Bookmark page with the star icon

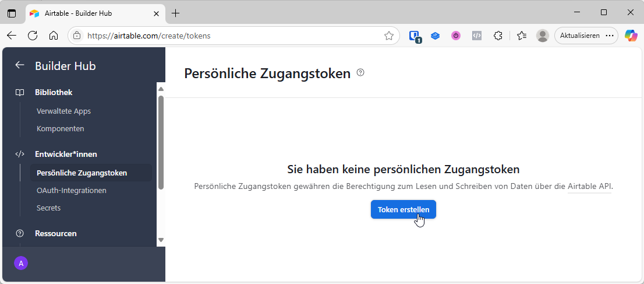(389, 36)
